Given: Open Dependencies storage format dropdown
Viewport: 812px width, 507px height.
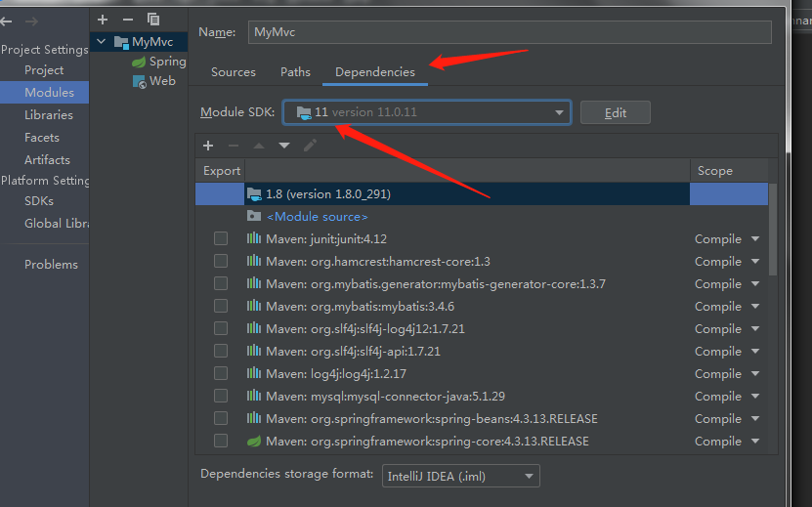Looking at the screenshot, I should tap(461, 476).
